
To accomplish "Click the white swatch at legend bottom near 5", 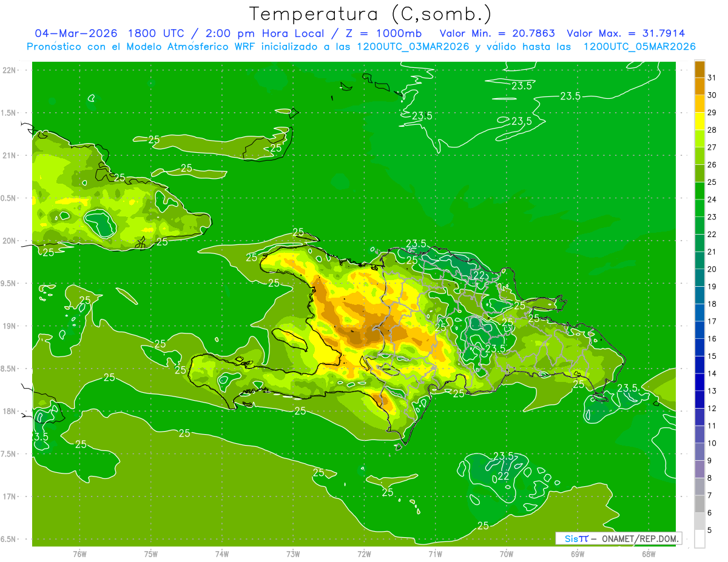I will [699, 539].
